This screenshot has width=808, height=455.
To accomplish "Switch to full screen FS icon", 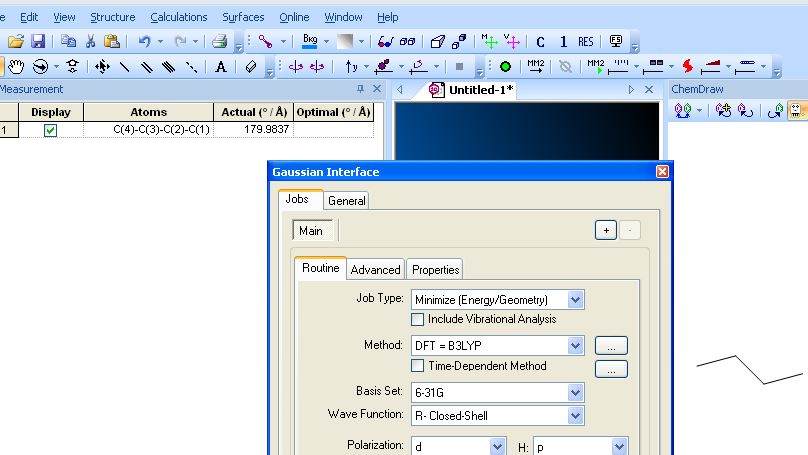I will pyautogui.click(x=616, y=41).
